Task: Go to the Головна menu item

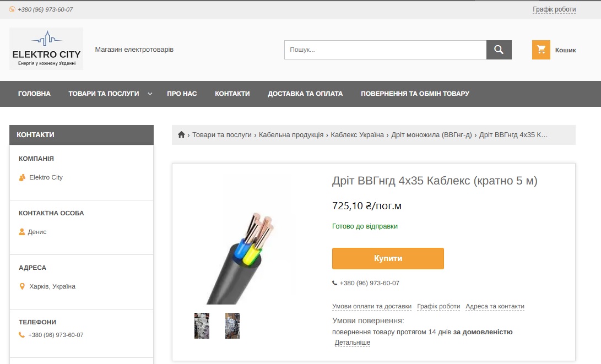Action: click(x=34, y=94)
